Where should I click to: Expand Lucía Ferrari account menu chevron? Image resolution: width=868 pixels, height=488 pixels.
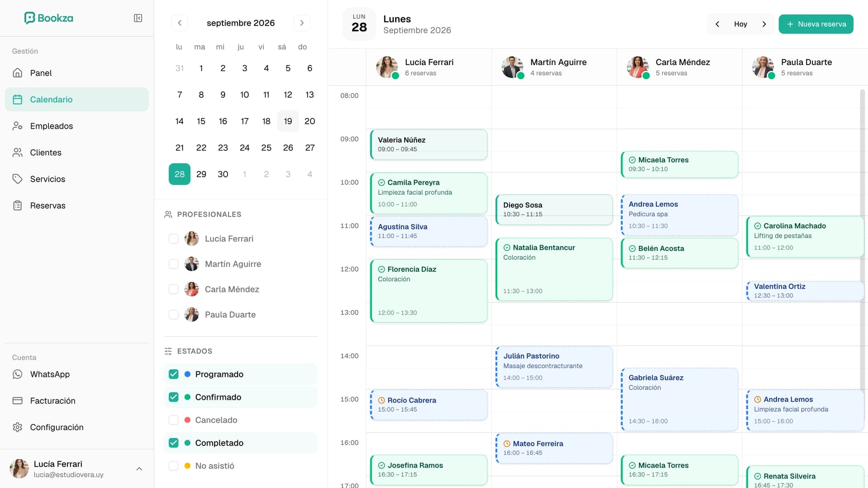coord(139,469)
